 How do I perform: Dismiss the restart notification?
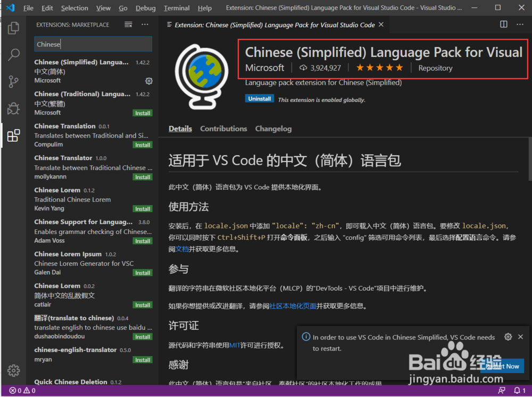[520, 336]
